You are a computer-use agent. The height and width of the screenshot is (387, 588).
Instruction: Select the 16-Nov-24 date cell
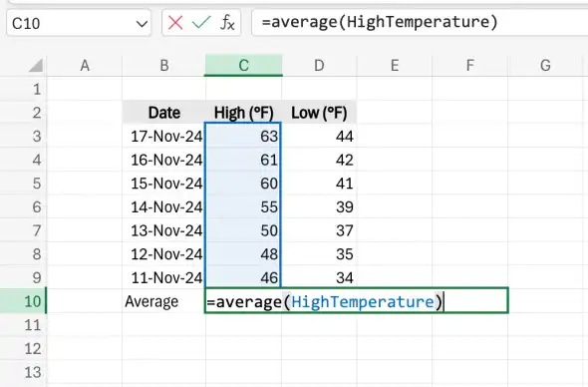[x=163, y=160]
